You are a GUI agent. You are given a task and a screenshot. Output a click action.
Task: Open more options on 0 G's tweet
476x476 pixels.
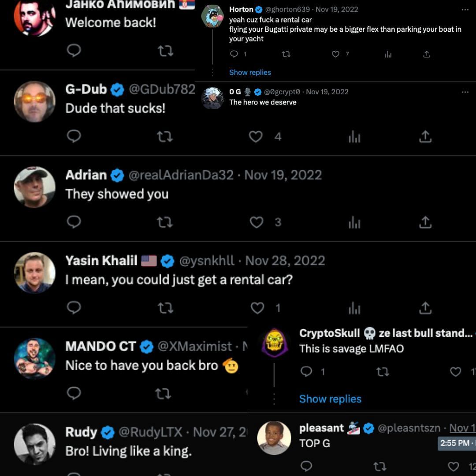pos(465,92)
